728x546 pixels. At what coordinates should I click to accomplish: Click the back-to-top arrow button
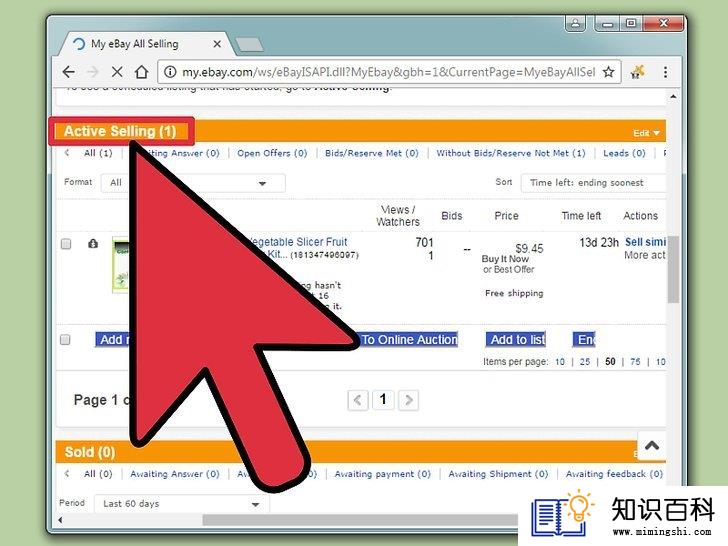[x=652, y=446]
